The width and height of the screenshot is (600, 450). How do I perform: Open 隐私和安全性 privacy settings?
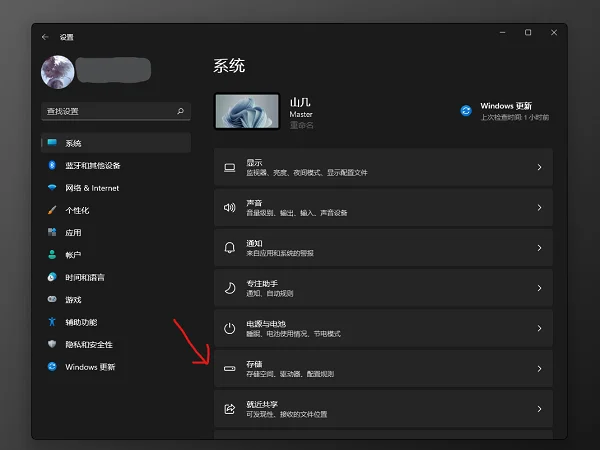pyautogui.click(x=88, y=344)
